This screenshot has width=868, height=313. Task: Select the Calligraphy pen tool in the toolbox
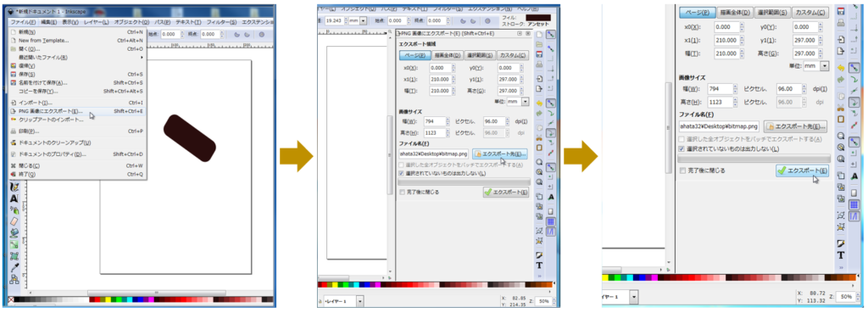click(x=14, y=187)
